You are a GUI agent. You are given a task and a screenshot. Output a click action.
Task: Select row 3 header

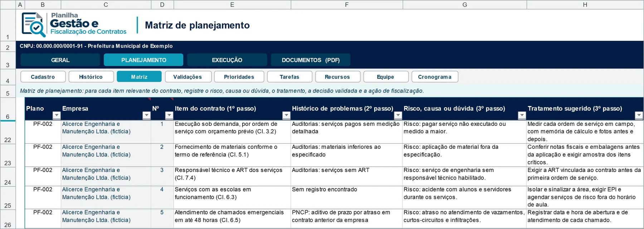pos(8,61)
